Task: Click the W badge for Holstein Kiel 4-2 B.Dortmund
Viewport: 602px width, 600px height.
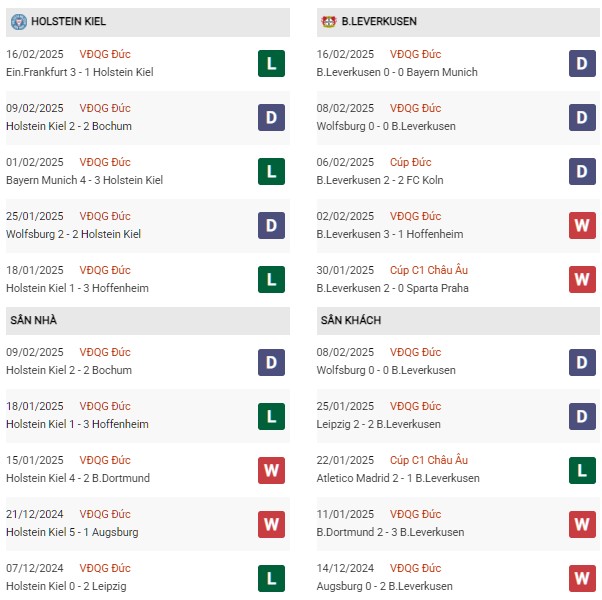Action: point(271,470)
